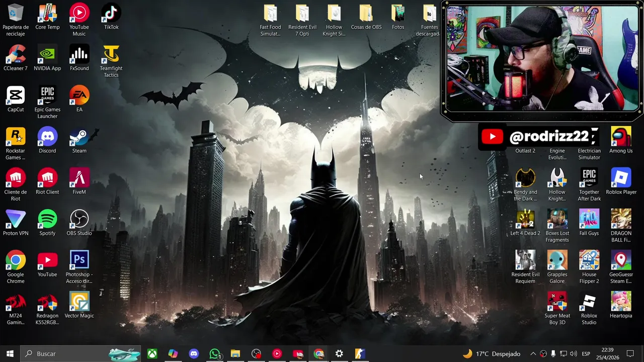The width and height of the screenshot is (644, 362).
Task: Open Copilot from the taskbar
Action: (x=173, y=353)
